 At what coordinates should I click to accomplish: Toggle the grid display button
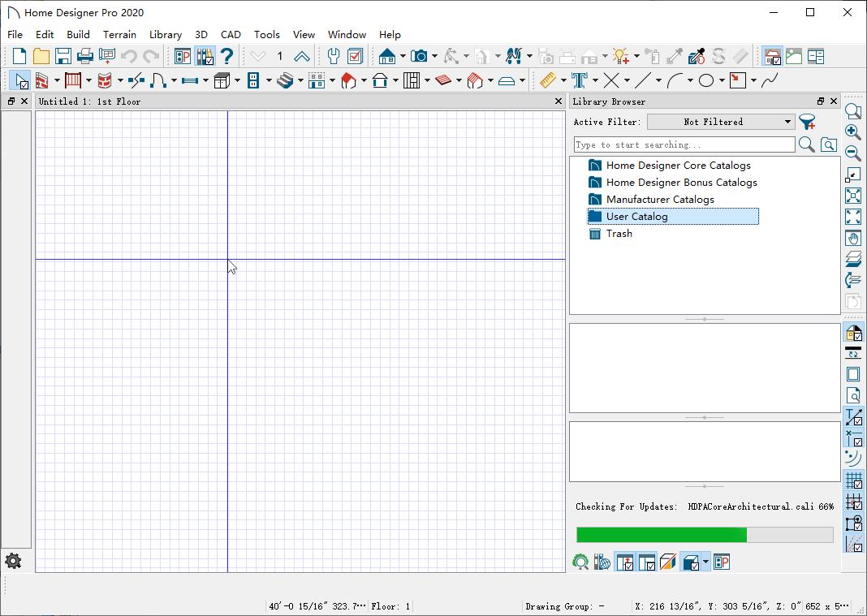click(x=853, y=481)
